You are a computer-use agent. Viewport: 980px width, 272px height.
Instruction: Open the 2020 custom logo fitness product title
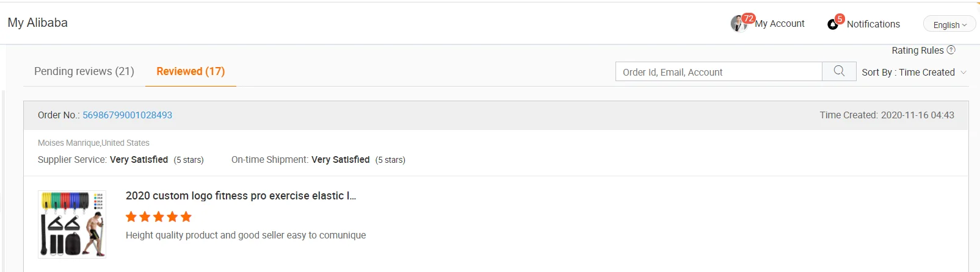pos(241,196)
